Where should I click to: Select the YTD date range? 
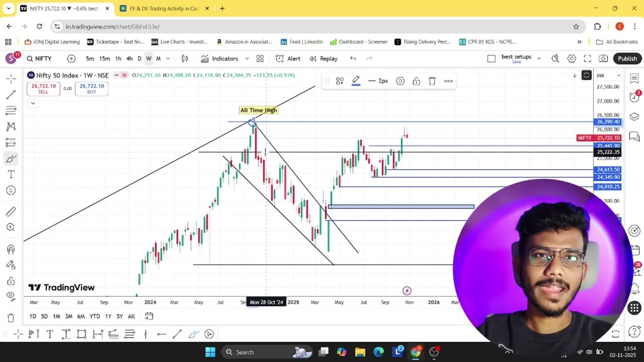point(95,316)
